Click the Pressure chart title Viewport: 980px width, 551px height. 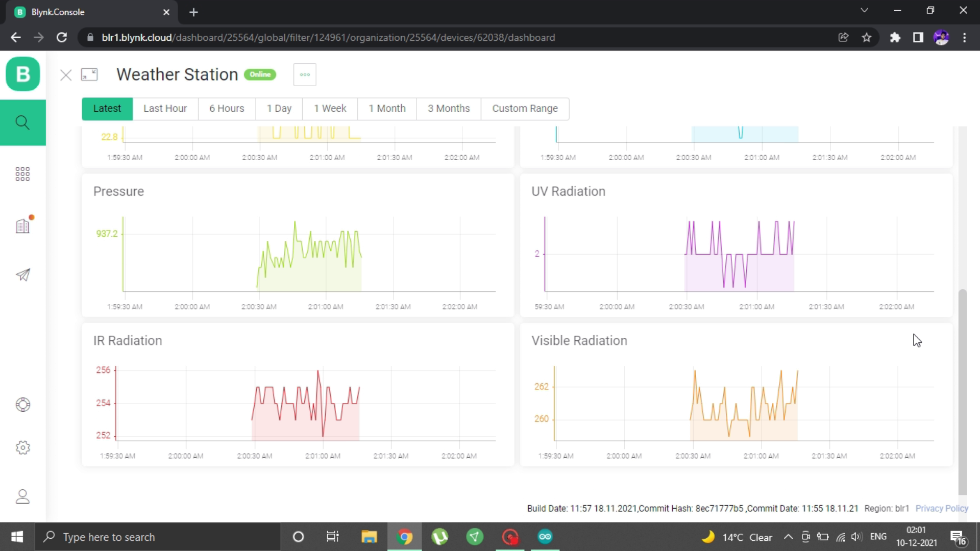point(118,191)
